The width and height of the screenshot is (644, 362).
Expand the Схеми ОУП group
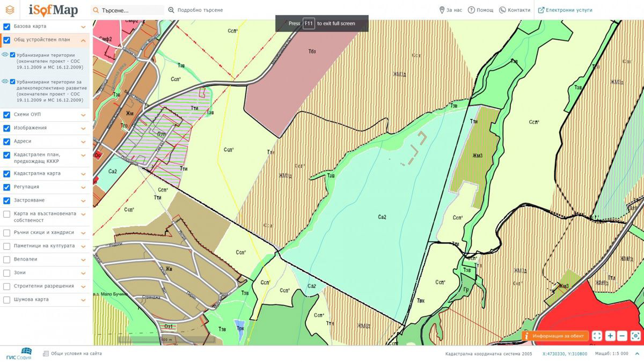(84, 115)
